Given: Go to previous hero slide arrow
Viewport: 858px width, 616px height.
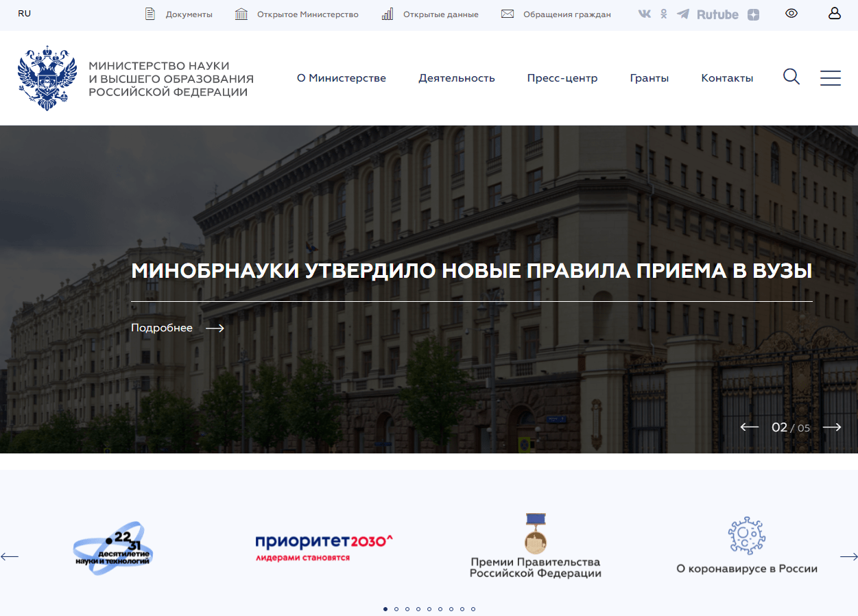Looking at the screenshot, I should (749, 427).
